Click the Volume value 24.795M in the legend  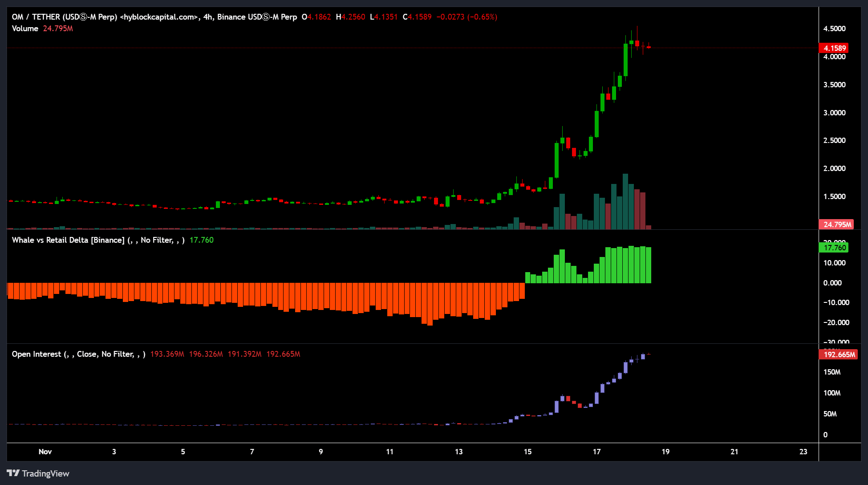(58, 29)
